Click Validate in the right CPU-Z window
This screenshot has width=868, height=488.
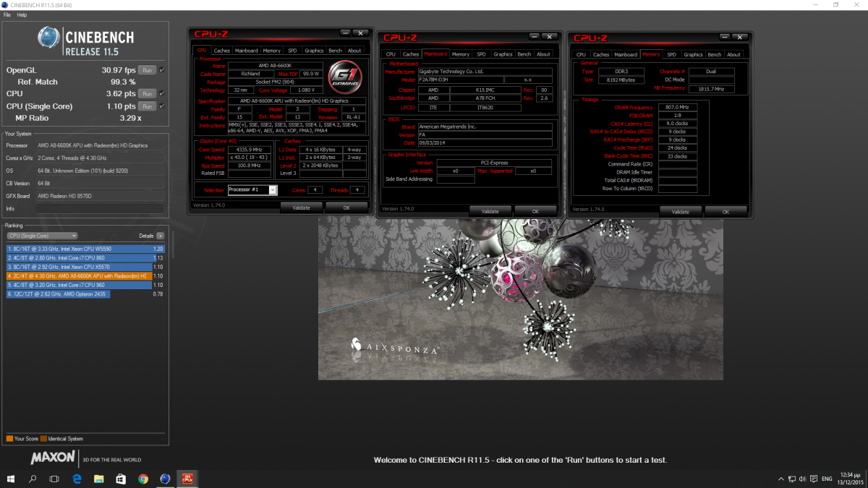681,212
